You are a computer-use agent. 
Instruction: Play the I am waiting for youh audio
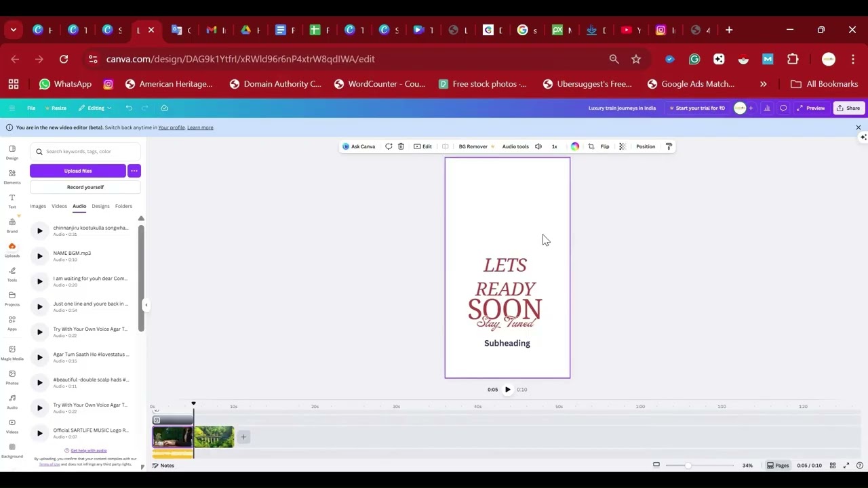pos(39,281)
